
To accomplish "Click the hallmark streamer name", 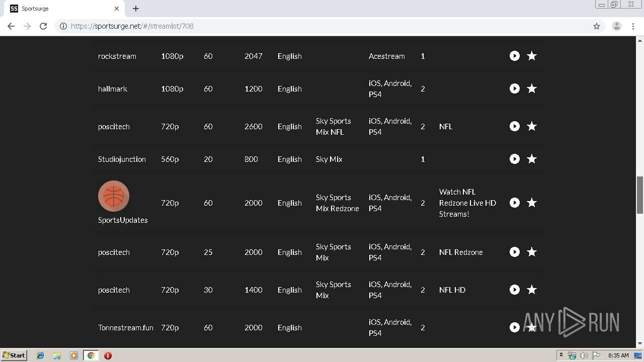I will 113,88.
